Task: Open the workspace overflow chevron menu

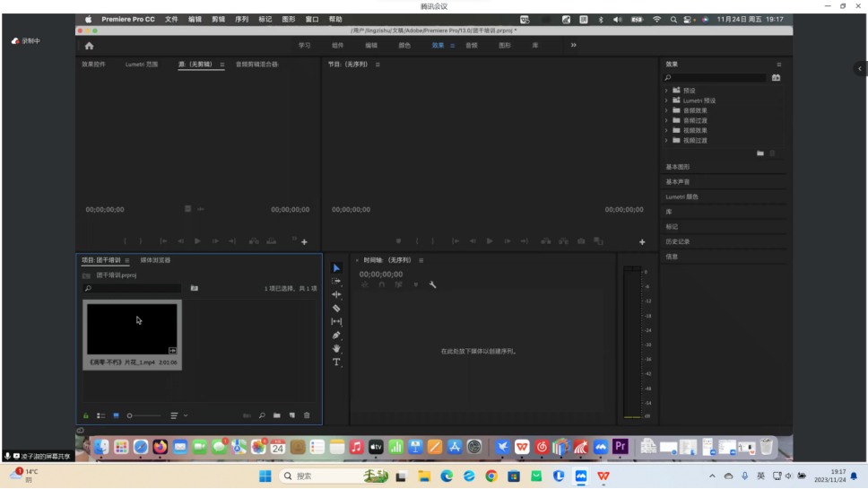Action: (x=574, y=46)
